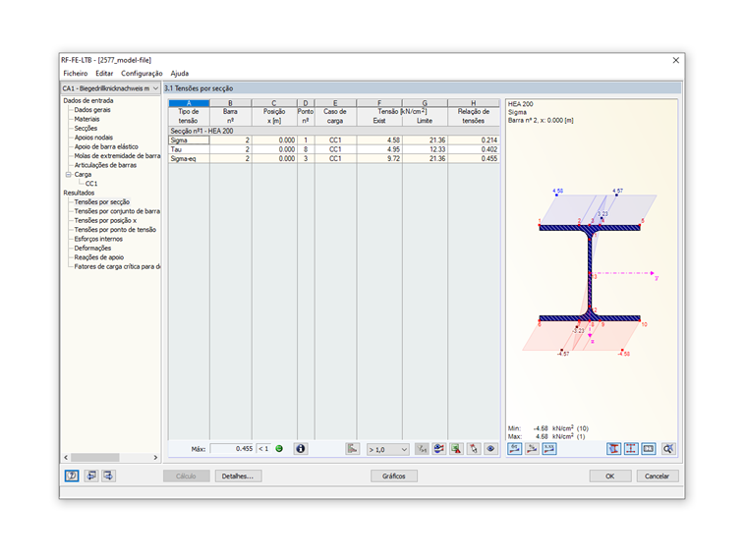The image size is (747, 560).
Task: Click the 0.214 stress ratio cell
Action: (473, 140)
